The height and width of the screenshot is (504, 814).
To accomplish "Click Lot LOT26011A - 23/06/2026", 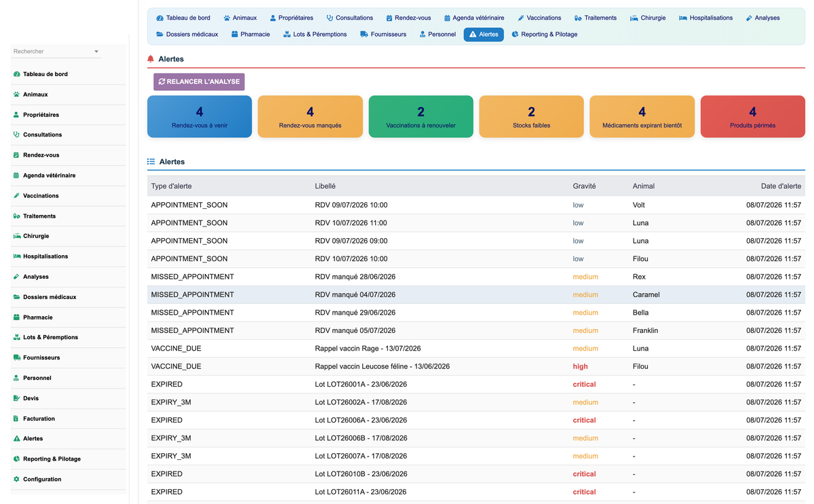I will (x=361, y=492).
